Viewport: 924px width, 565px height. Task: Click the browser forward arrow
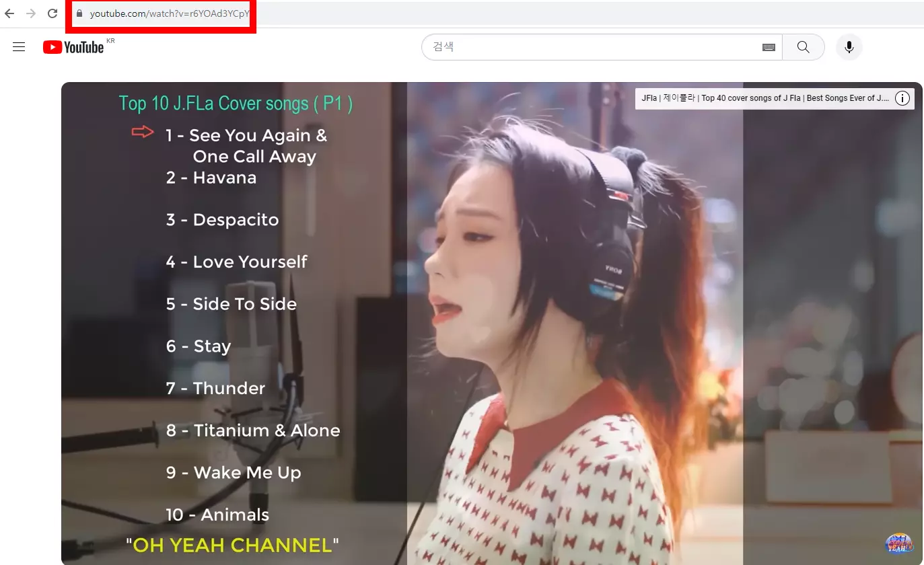pos(31,13)
